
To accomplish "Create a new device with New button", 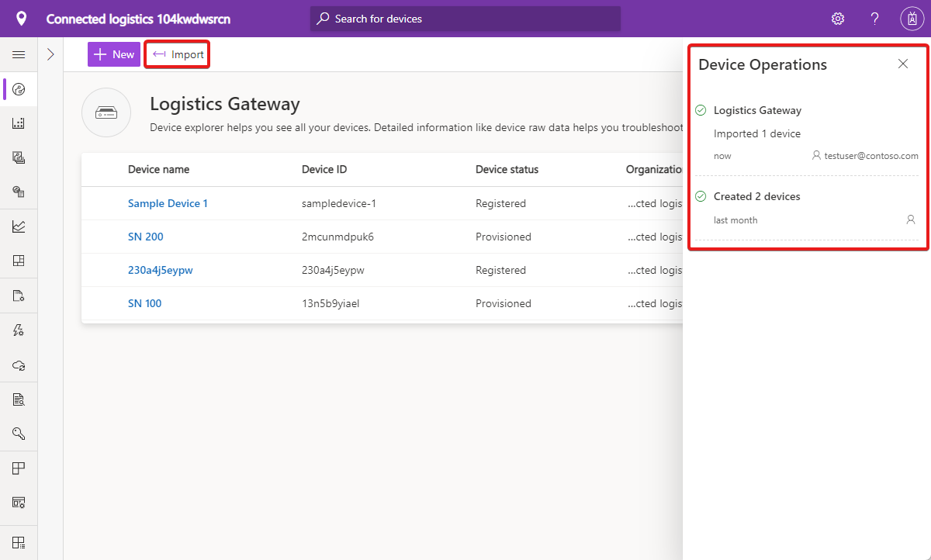I will pos(114,54).
